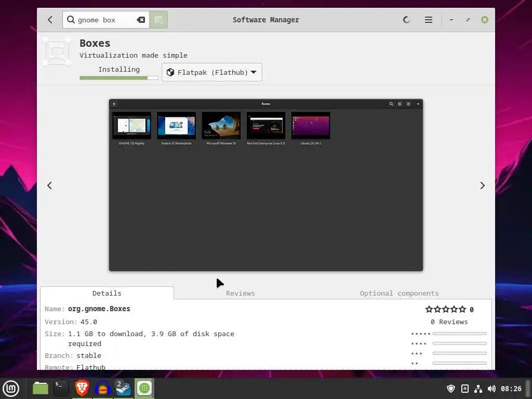532x399 pixels.
Task: Click the three-star rating bar
Action: (459, 353)
